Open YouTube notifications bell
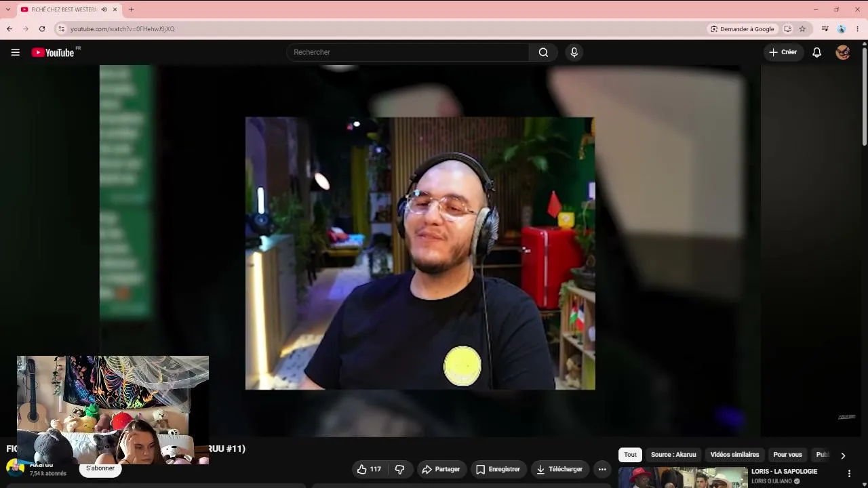 (816, 52)
